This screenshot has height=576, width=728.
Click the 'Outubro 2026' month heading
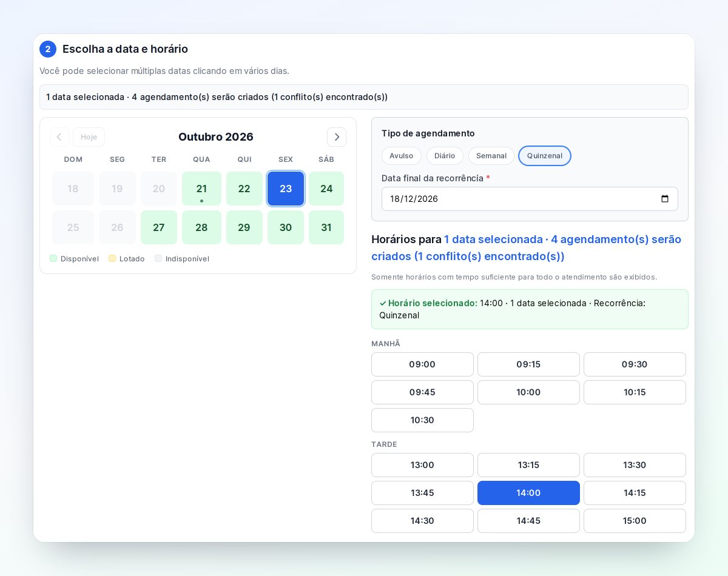[216, 137]
